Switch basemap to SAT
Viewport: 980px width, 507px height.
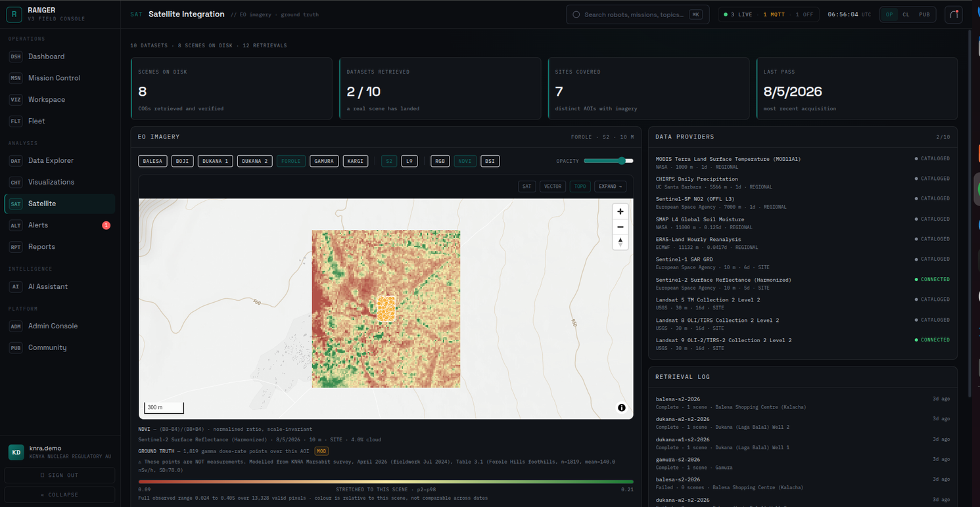pyautogui.click(x=526, y=187)
